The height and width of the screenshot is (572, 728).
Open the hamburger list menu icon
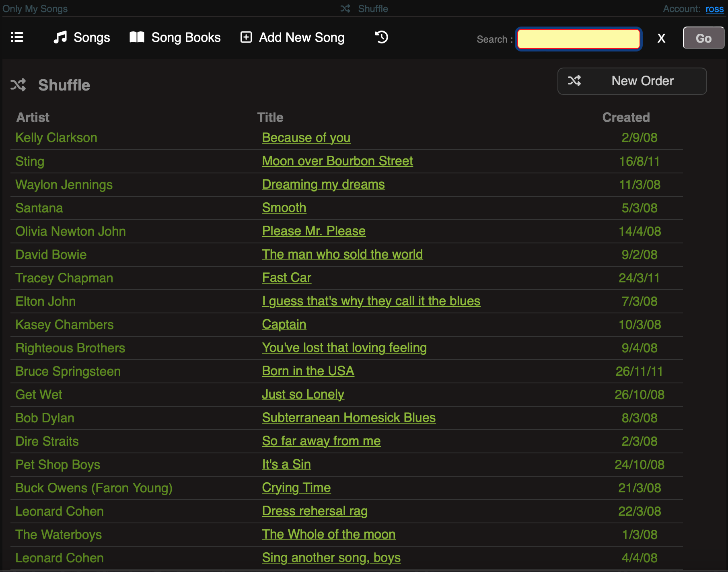[17, 37]
